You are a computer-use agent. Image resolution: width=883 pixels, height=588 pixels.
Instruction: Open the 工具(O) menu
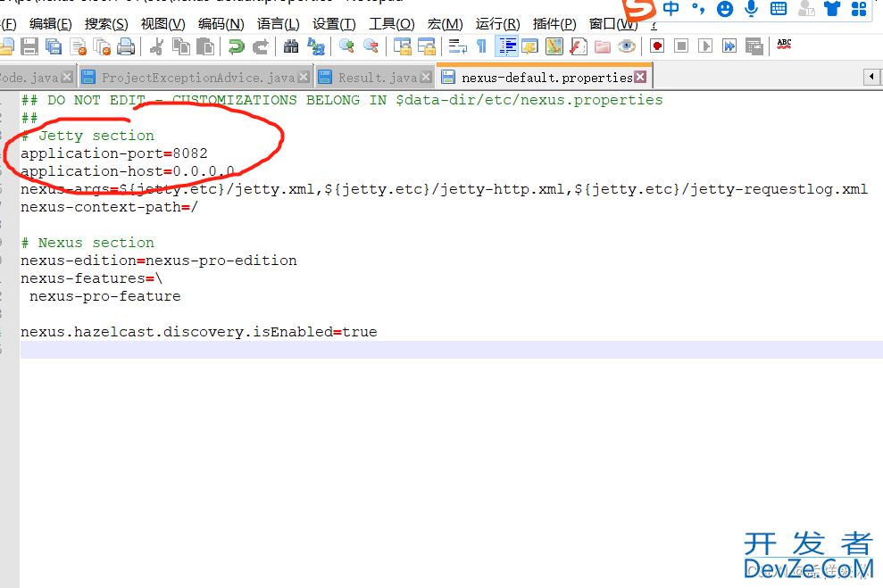click(x=391, y=24)
